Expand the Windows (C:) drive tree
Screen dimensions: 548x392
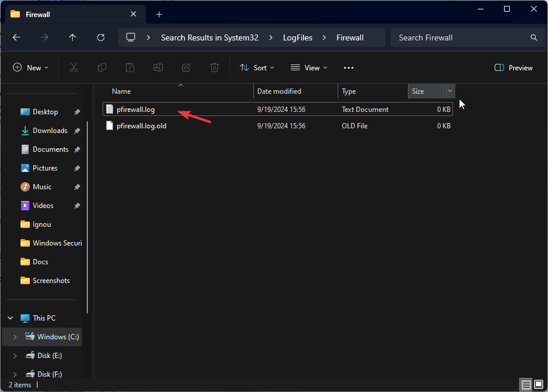(x=15, y=337)
